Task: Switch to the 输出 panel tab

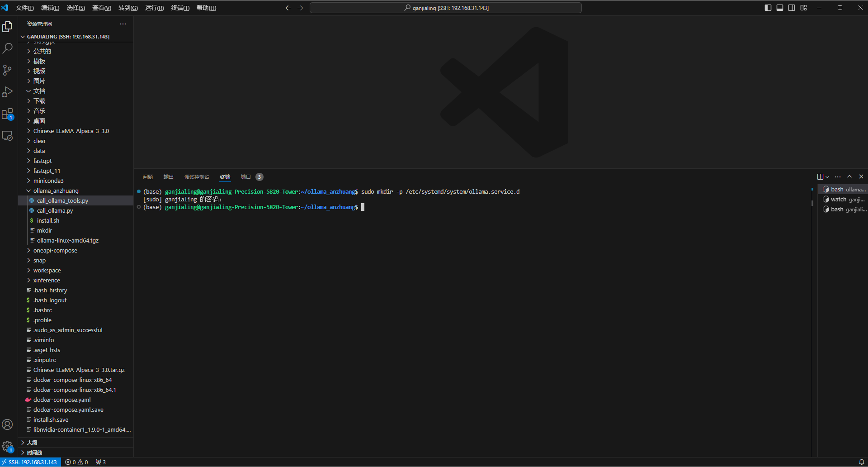Action: coord(169,177)
